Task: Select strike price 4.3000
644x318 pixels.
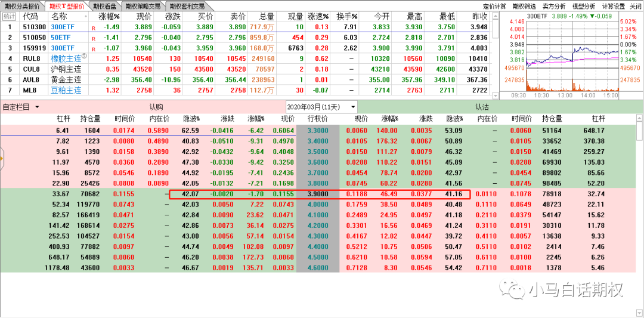Action: click(318, 236)
